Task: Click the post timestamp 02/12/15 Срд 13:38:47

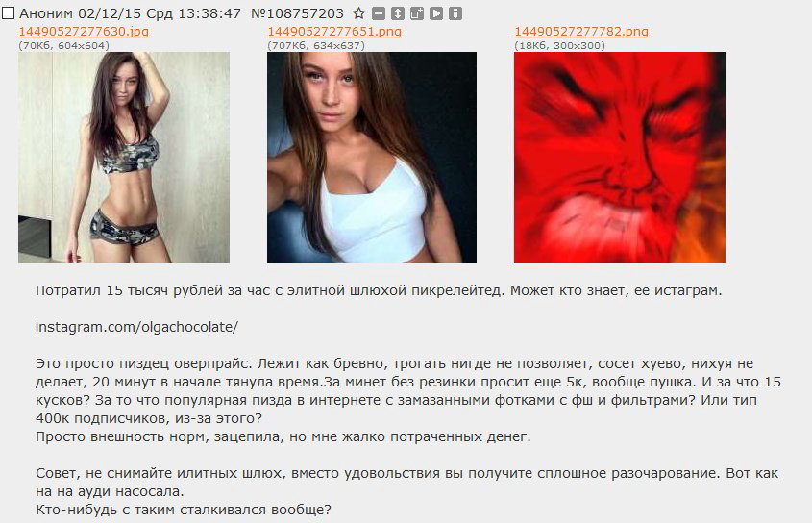Action: point(160,13)
